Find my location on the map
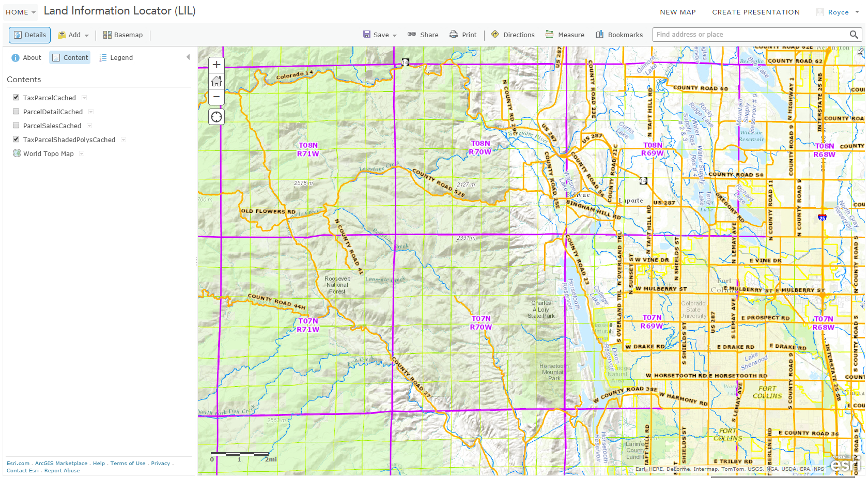The height and width of the screenshot is (478, 868). pos(216,117)
